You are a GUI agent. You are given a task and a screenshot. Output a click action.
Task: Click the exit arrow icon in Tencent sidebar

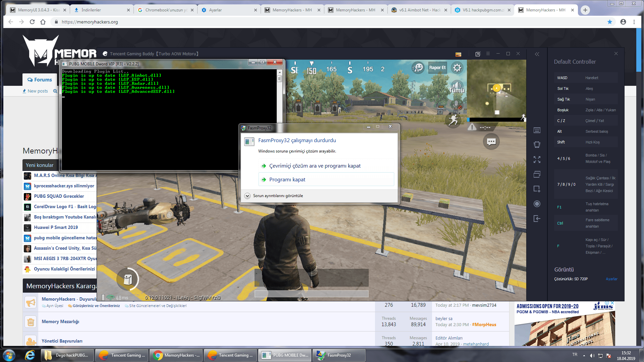tap(537, 219)
